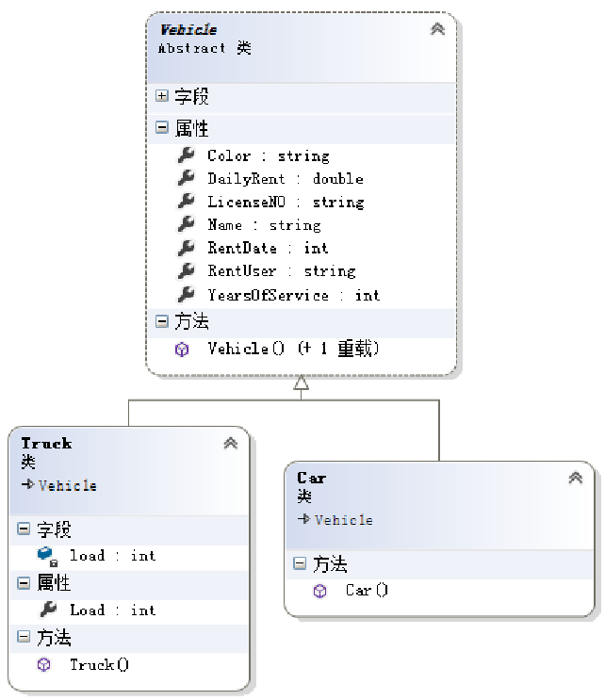The width and height of the screenshot is (605, 700).
Task: Click the wrench icon beside Color property
Action: pyautogui.click(x=186, y=155)
